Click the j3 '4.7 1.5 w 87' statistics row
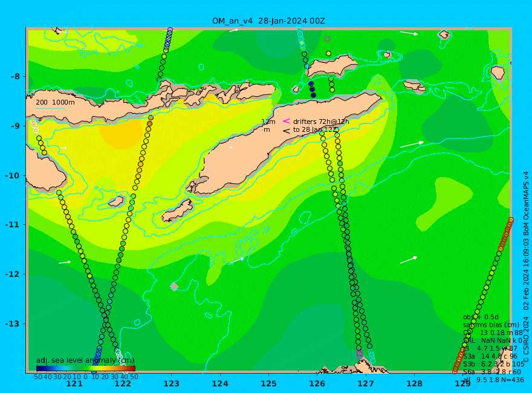Viewport: 532px width, 393px height. pyautogui.click(x=490, y=348)
